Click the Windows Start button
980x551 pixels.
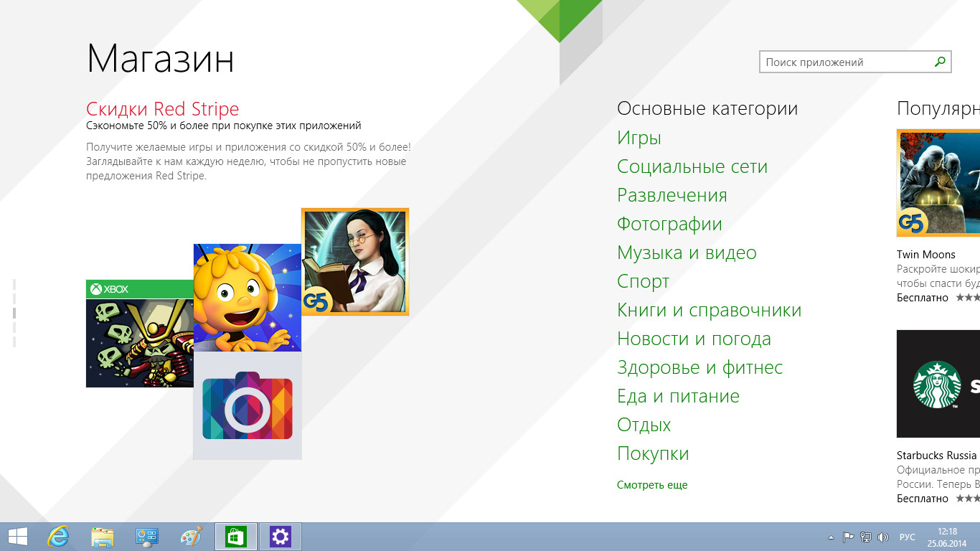[x=17, y=537]
